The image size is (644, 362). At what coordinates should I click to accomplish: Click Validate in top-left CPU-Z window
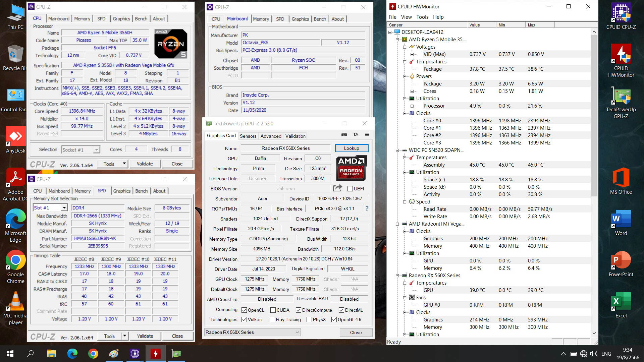[x=145, y=164]
